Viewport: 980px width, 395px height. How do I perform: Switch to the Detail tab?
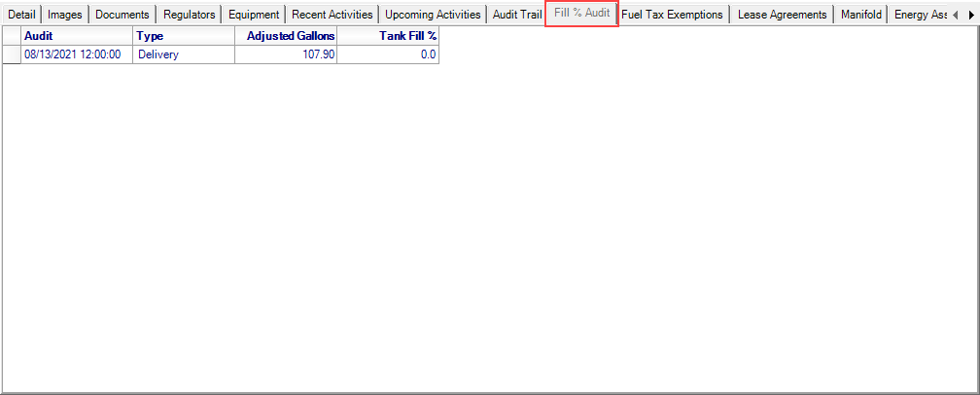[21, 15]
